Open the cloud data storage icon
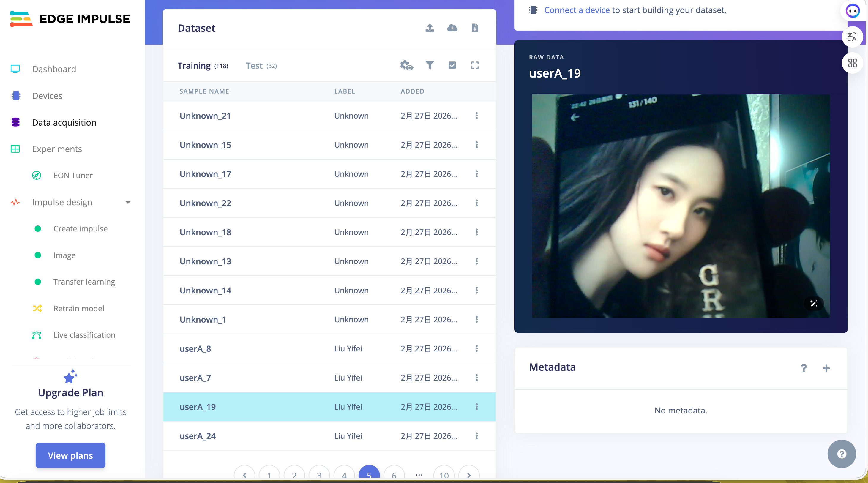The height and width of the screenshot is (483, 868). coord(452,28)
